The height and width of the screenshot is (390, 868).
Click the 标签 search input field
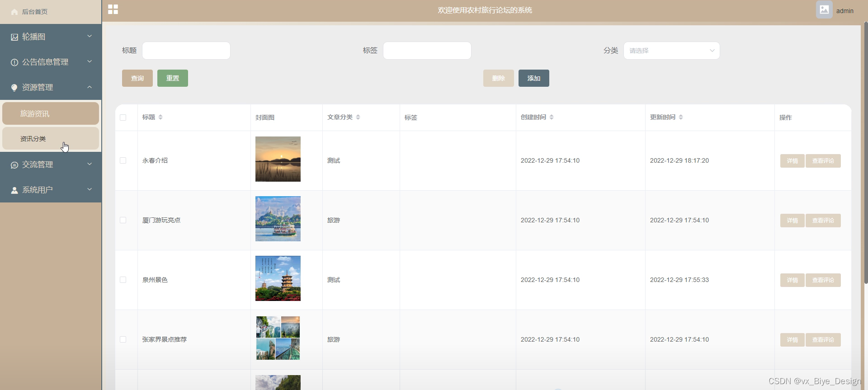427,51
